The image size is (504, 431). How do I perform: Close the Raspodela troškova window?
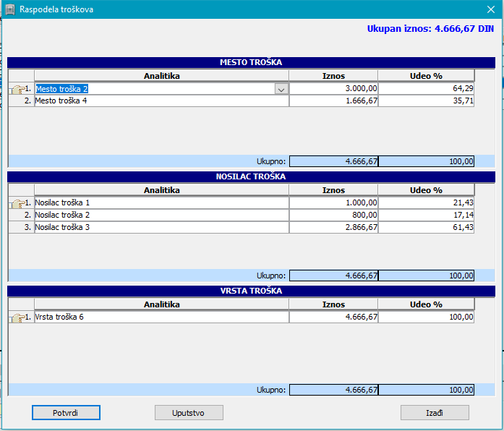point(490,10)
